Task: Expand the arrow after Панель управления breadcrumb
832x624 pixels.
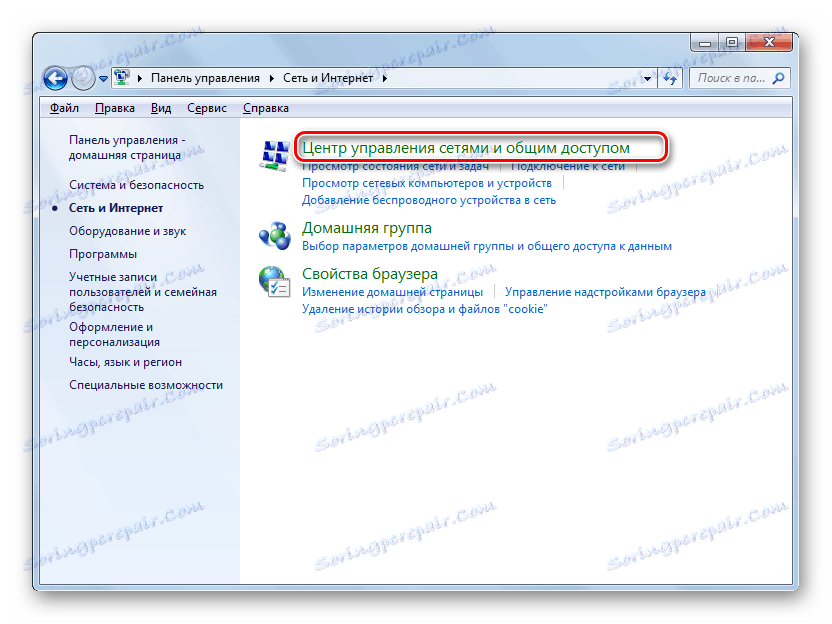Action: pyautogui.click(x=272, y=79)
